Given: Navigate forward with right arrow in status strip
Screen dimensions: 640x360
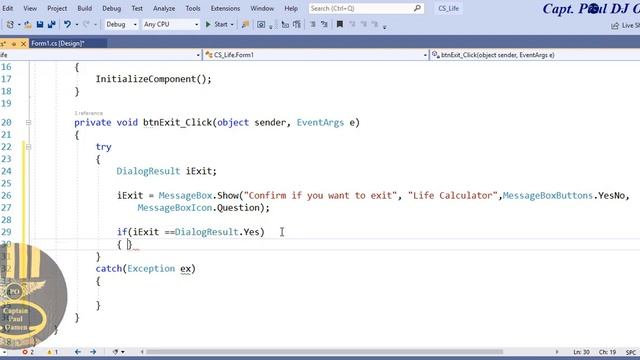Looking at the screenshot, I should (x=93, y=352).
